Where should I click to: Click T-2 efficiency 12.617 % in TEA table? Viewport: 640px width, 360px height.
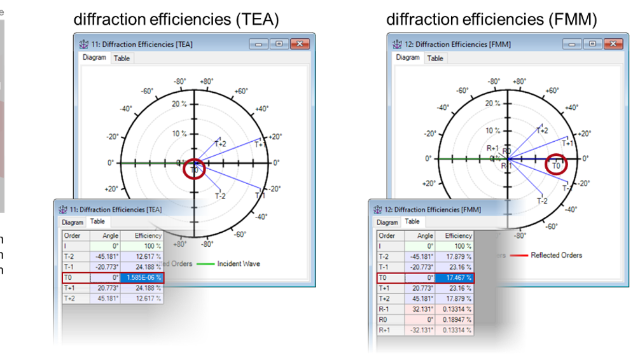(142, 257)
